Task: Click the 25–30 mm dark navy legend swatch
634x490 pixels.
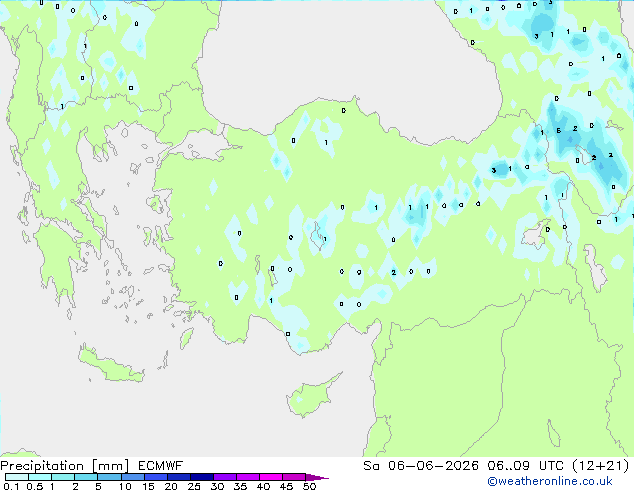Action: point(202,477)
